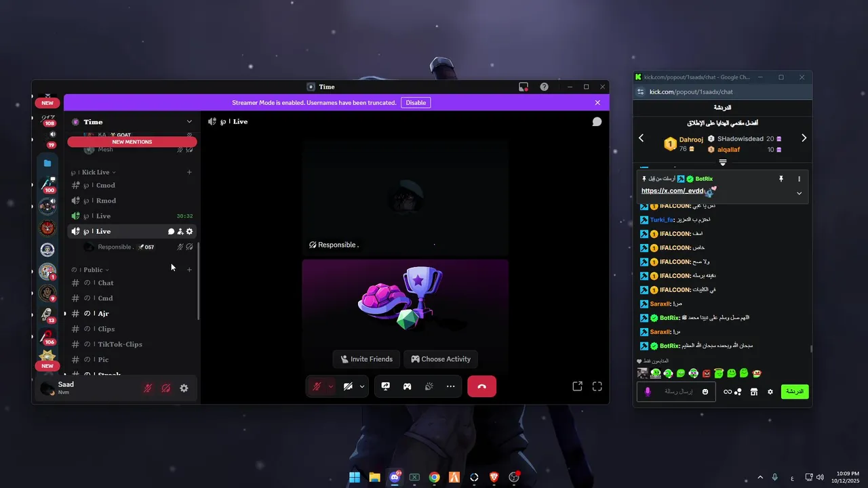Select Responsible video tile
Viewport: 868px width, 488px height.
(405, 199)
